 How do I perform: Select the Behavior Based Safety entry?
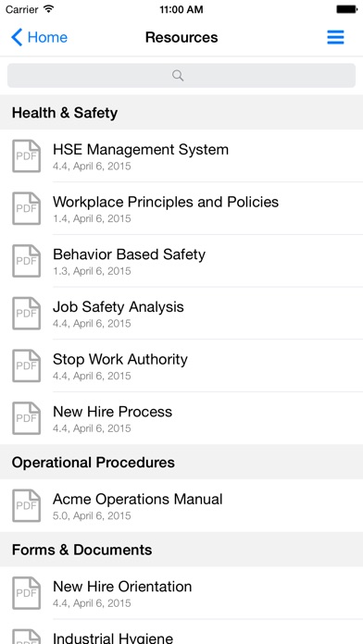pyautogui.click(x=181, y=261)
